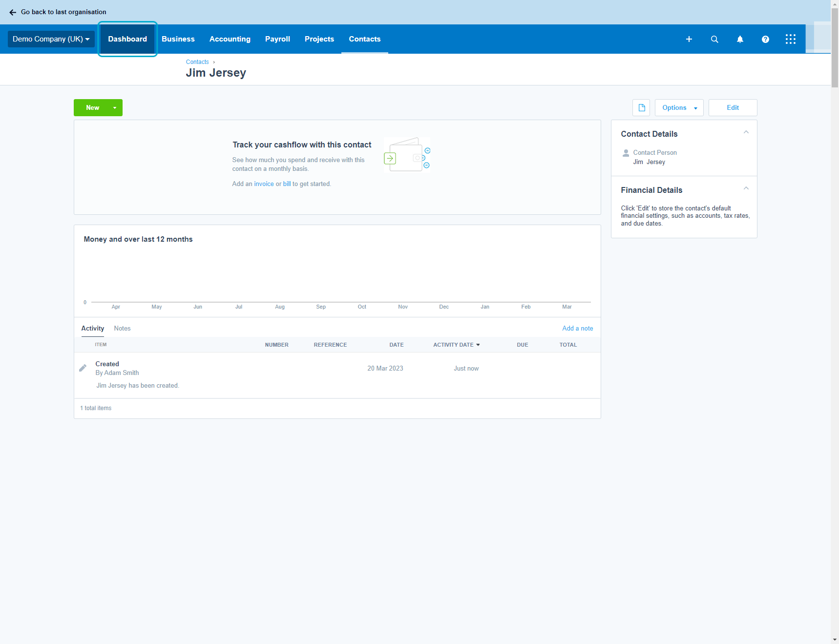The width and height of the screenshot is (839, 644).
Task: Click the 20 Mar 2023 date cell
Action: click(385, 369)
